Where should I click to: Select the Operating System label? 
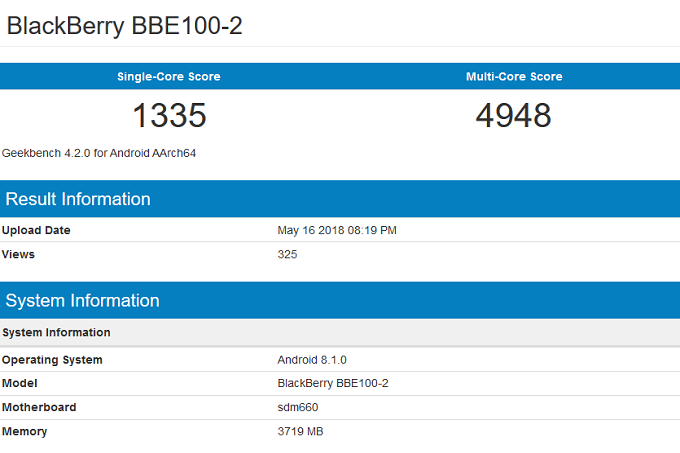(52, 360)
